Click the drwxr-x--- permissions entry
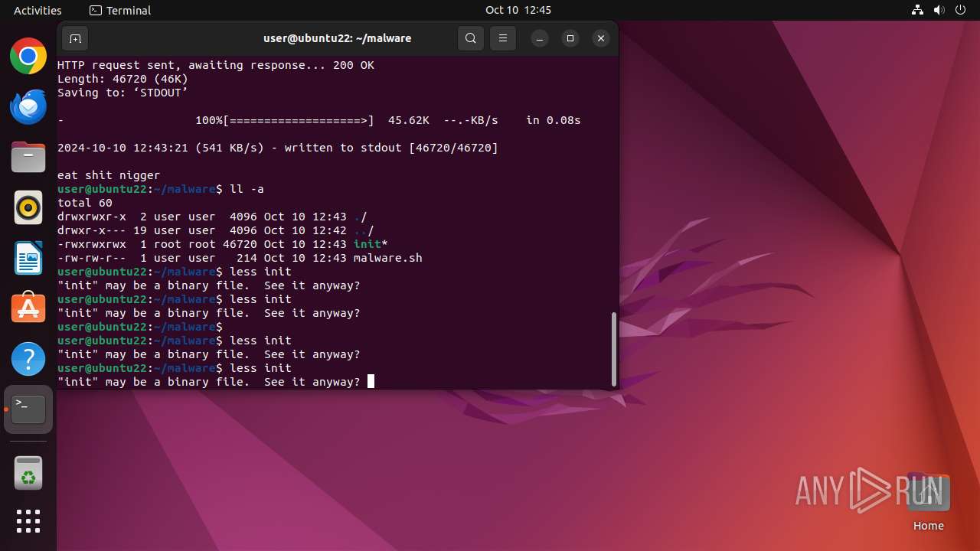Viewport: 980px width, 551px height. [92, 230]
